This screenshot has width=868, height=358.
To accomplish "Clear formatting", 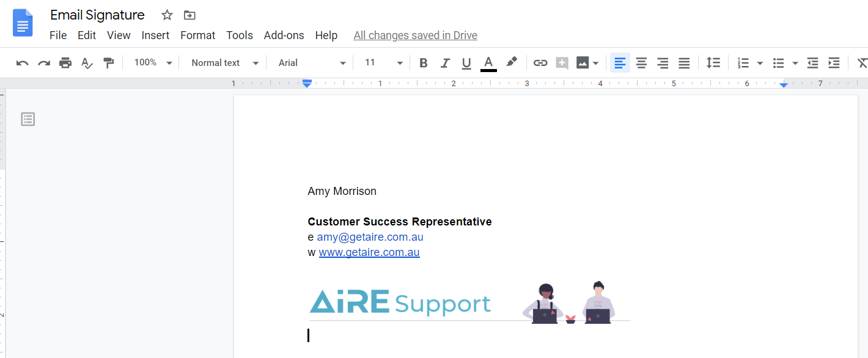I will (862, 62).
